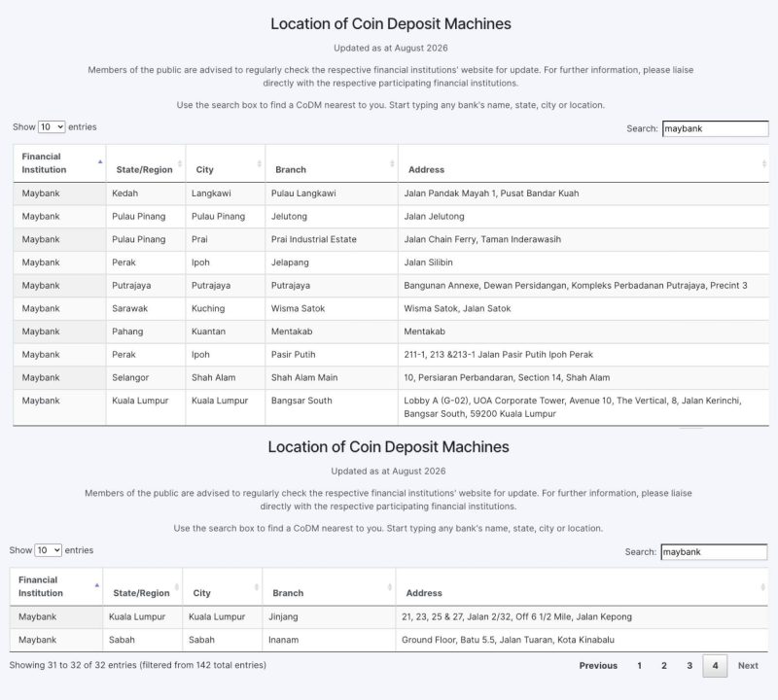Image resolution: width=778 pixels, height=700 pixels.
Task: Click the Pahang state cell
Action: click(146, 332)
